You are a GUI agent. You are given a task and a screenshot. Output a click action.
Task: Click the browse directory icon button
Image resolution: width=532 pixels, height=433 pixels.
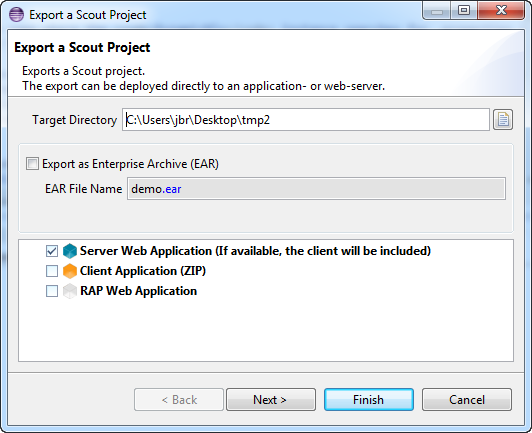coord(503,119)
